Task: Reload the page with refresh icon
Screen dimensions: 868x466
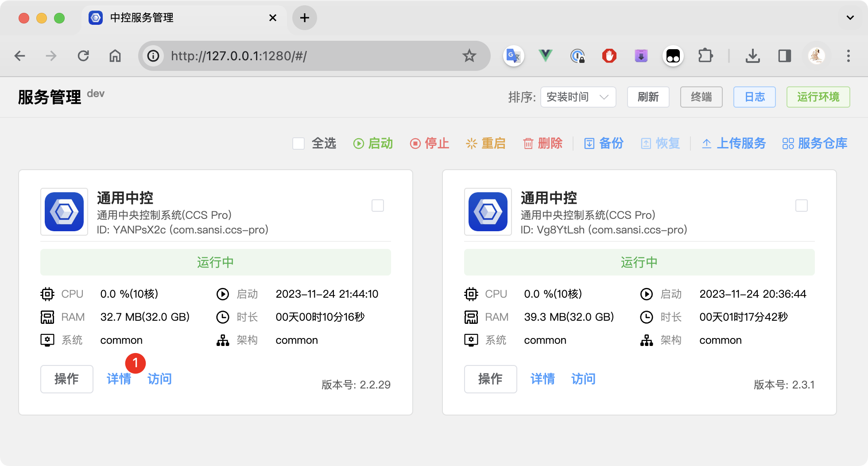Action: 83,56
